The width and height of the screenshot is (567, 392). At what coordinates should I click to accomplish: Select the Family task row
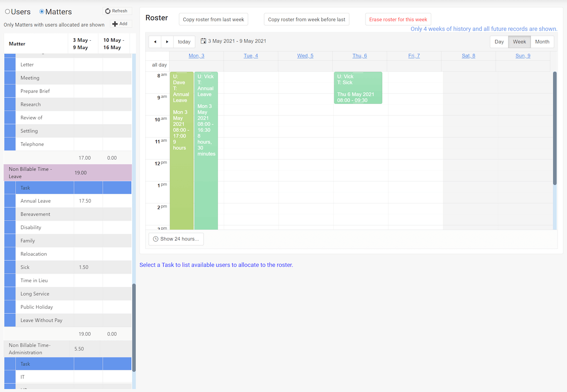68,241
